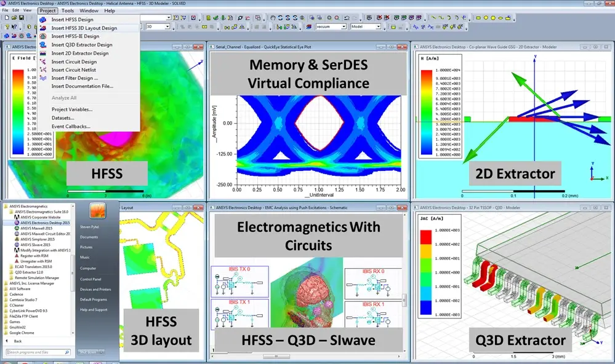The width and height of the screenshot is (615, 364).
Task: Click the What's This pointer help icon
Action: pyautogui.click(x=15, y=26)
